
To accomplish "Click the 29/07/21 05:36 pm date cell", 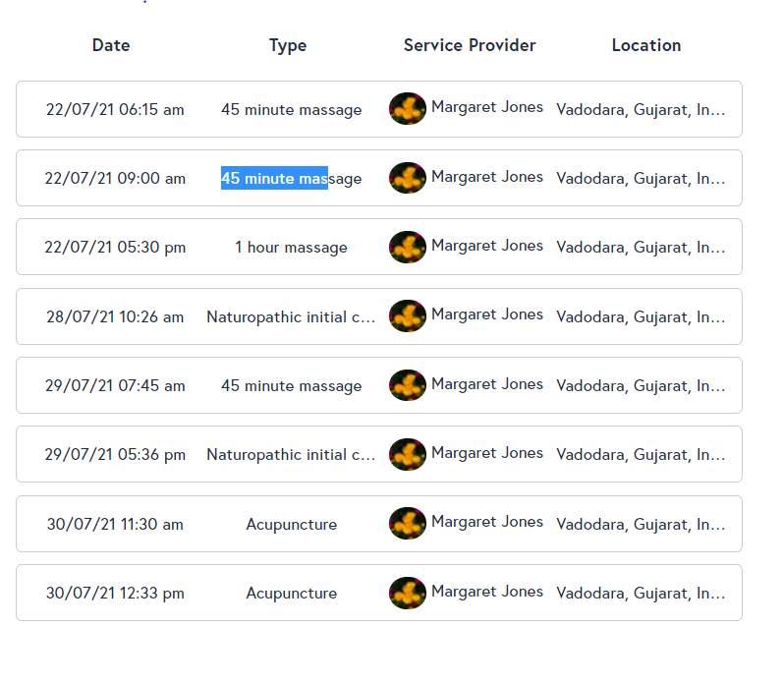I will point(115,455).
